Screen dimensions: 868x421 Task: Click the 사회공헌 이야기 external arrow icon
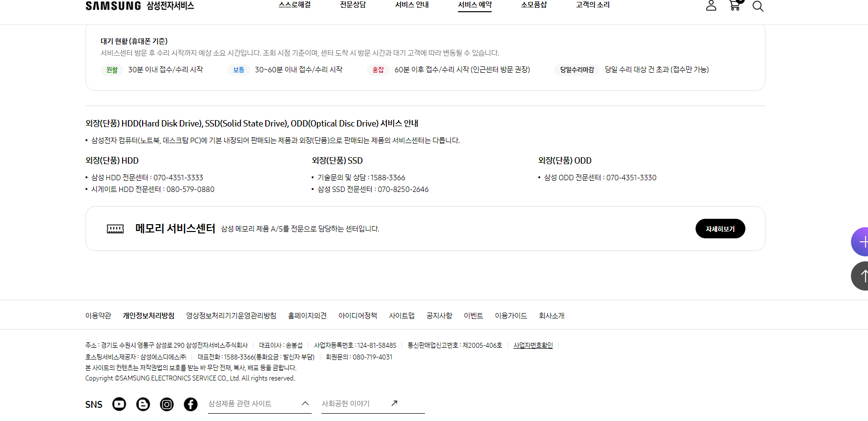(394, 403)
